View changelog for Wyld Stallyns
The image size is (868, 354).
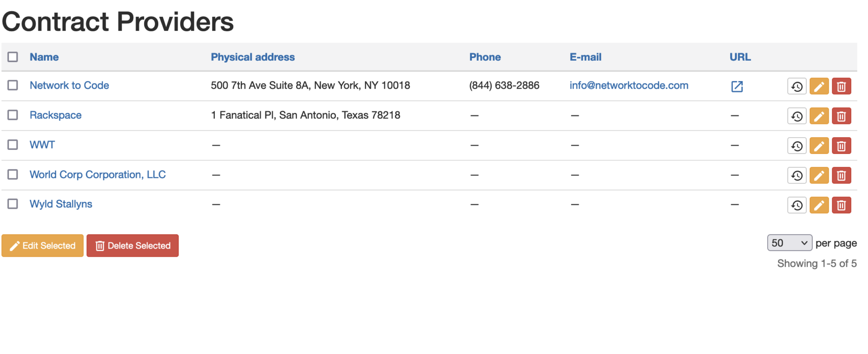click(797, 205)
